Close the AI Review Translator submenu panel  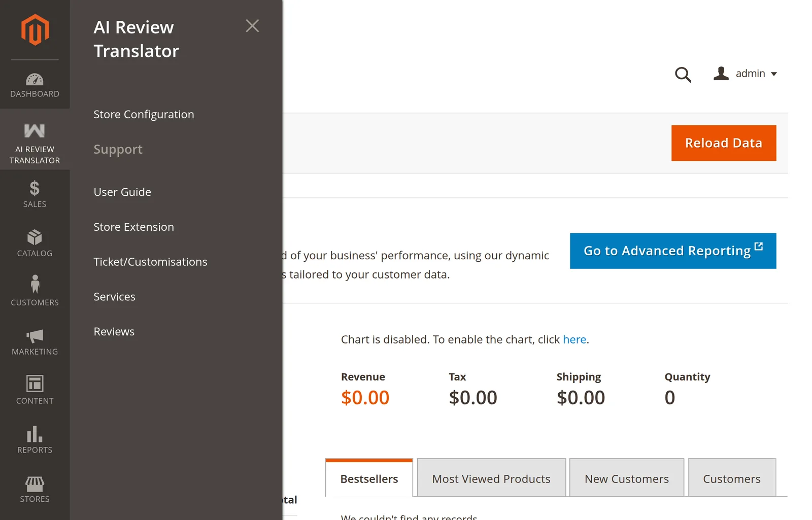tap(252, 26)
